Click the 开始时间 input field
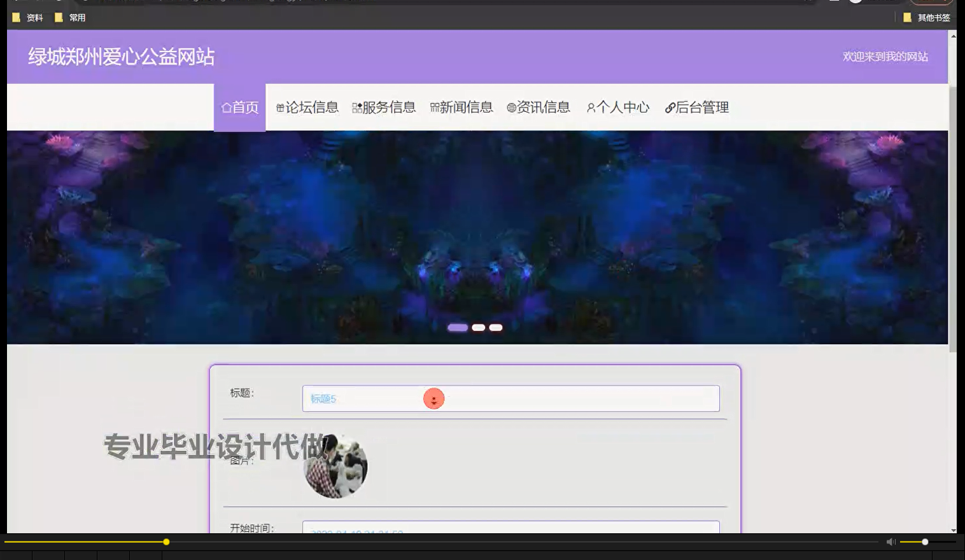Viewport: 965px width, 560px height. 511,527
